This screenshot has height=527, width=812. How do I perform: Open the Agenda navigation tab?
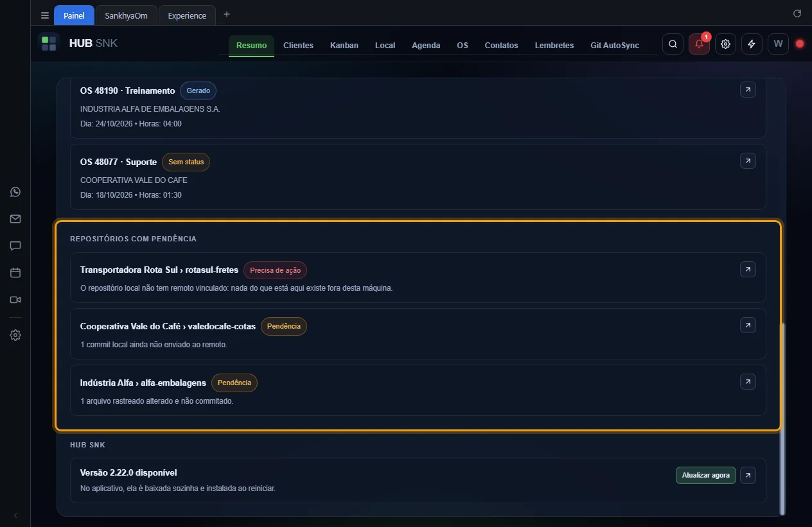pos(426,46)
